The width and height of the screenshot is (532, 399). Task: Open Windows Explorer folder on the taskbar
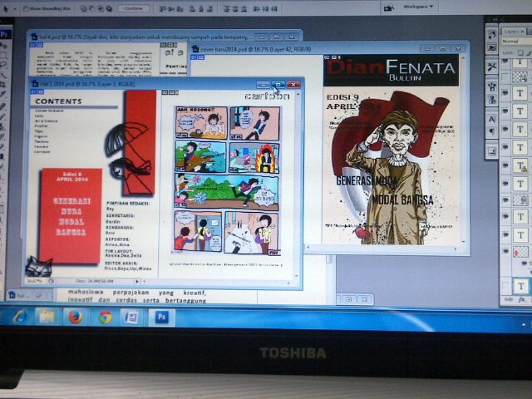47,317
